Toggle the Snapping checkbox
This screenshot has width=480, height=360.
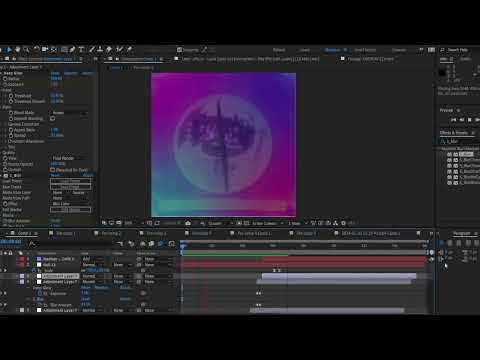[179, 50]
